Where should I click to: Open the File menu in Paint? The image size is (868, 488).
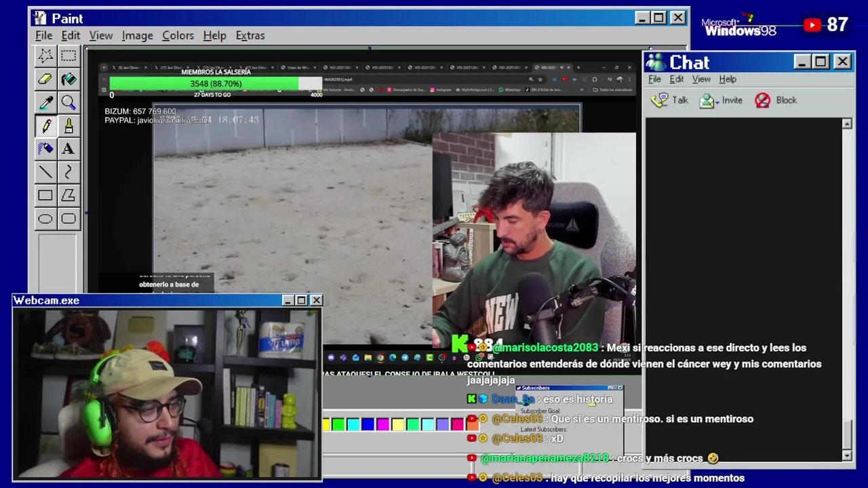tap(43, 35)
